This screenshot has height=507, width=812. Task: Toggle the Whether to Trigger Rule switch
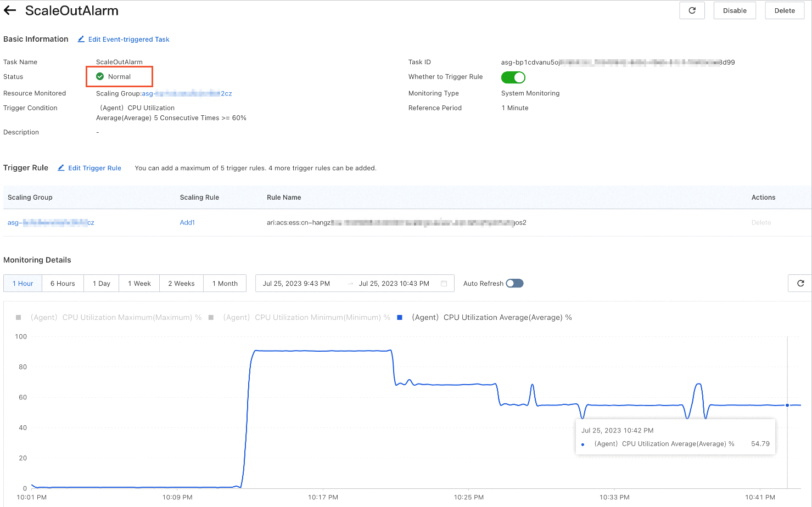[x=513, y=77]
